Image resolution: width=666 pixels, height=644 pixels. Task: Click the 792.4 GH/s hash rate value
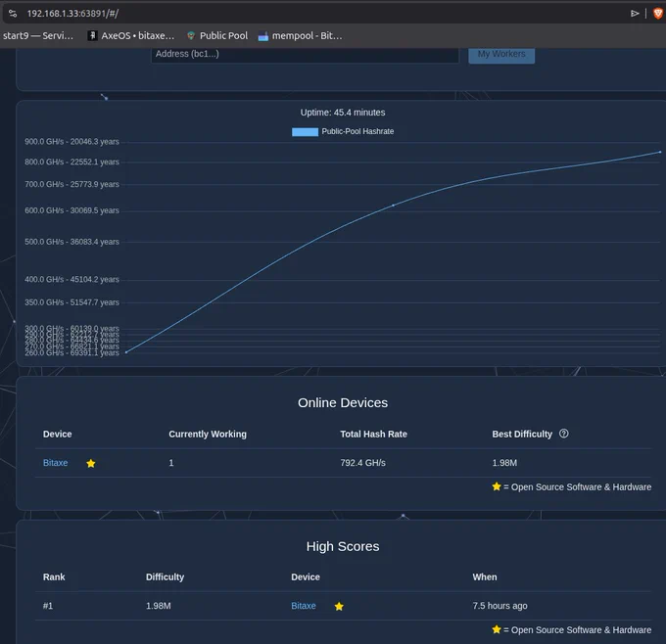tap(362, 463)
